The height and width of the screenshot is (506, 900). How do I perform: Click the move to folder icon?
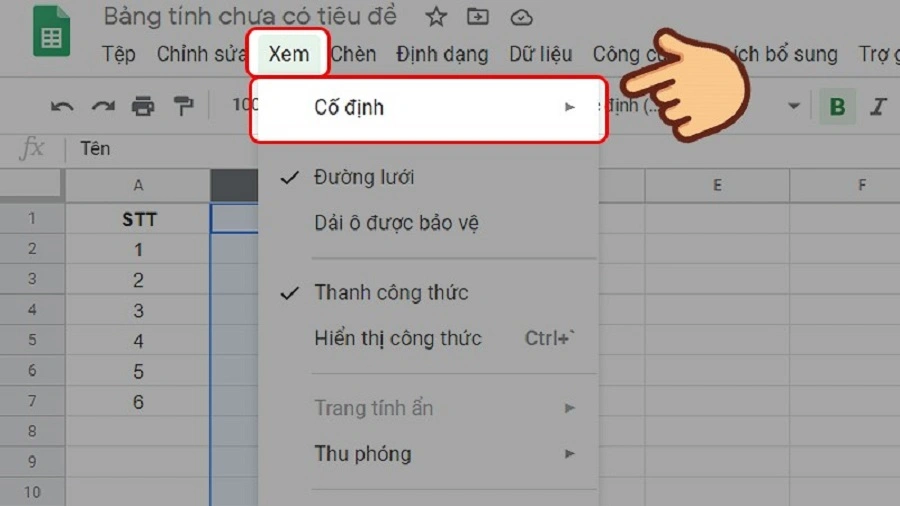click(x=478, y=17)
